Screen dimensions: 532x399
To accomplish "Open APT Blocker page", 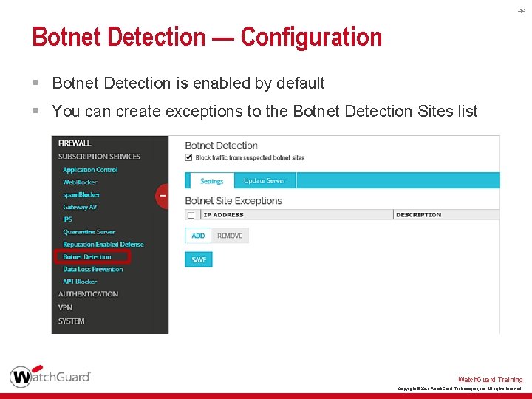I will 80,282.
